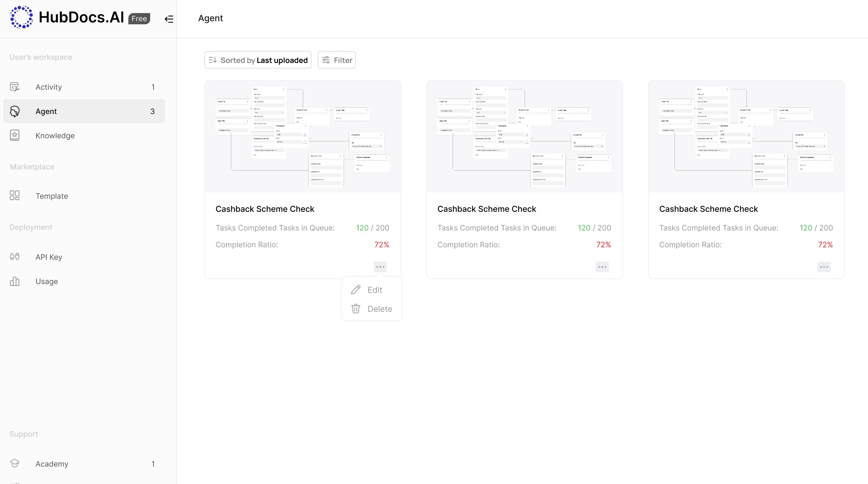Open the Agent section via its icon
The image size is (868, 484).
(x=15, y=111)
